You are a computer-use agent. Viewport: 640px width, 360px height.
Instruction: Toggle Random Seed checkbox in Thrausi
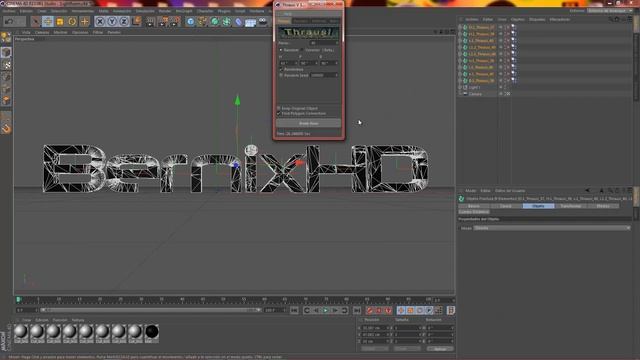point(281,75)
